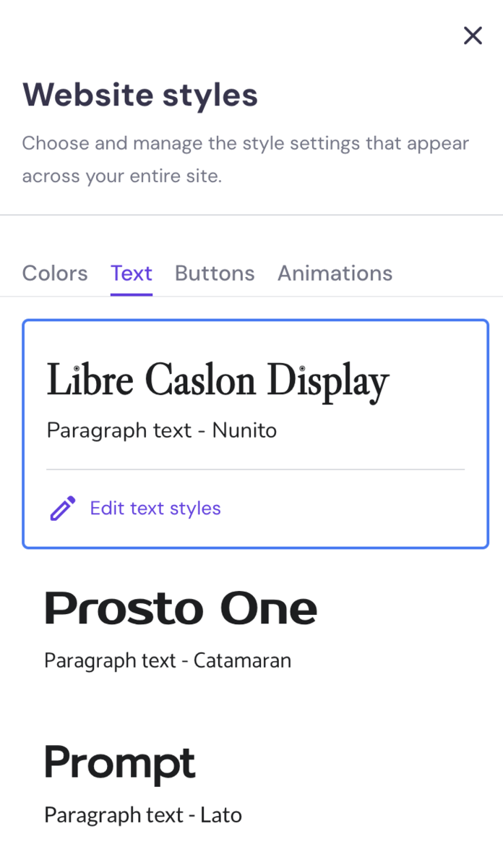Click the Edit text styles link
This screenshot has width=503, height=868.
155,509
